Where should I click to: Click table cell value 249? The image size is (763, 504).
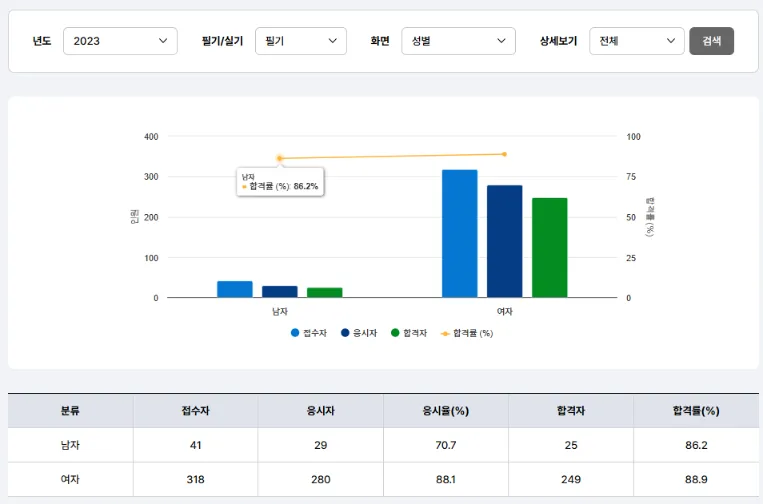tap(571, 479)
